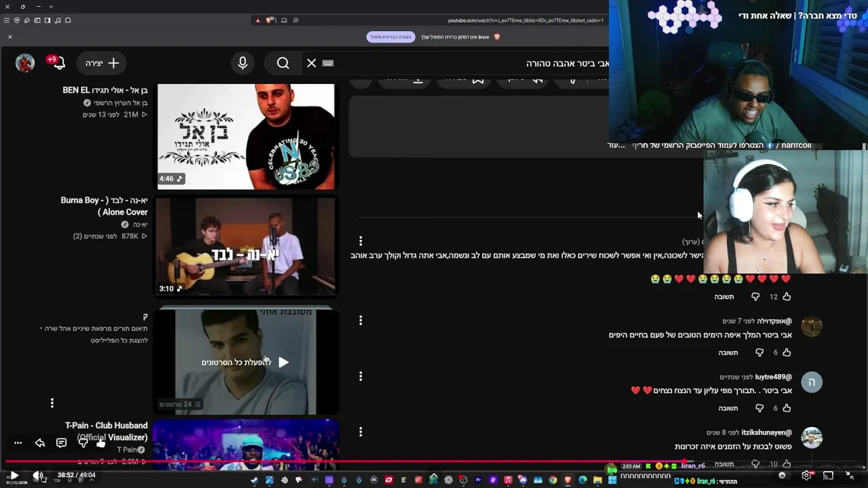Open Microsoft Edge from the taskbar
The width and height of the screenshot is (868, 488).
click(x=583, y=480)
